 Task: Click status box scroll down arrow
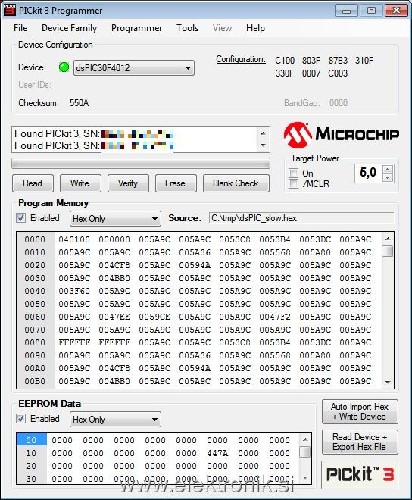pyautogui.click(x=263, y=145)
